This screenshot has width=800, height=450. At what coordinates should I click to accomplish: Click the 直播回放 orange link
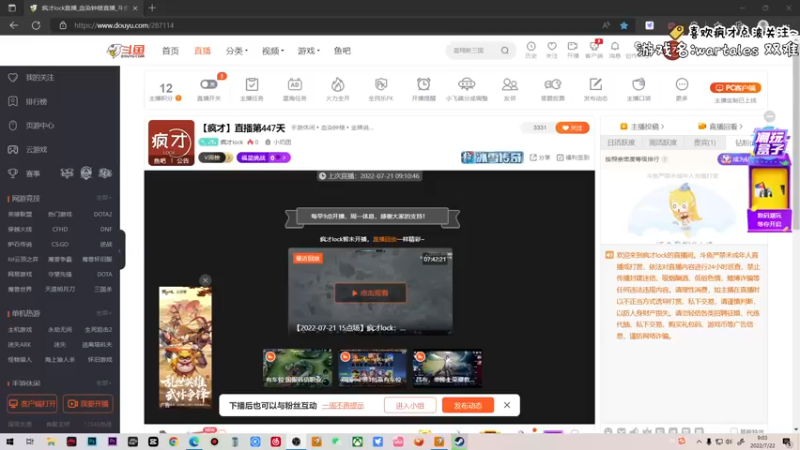(384, 239)
